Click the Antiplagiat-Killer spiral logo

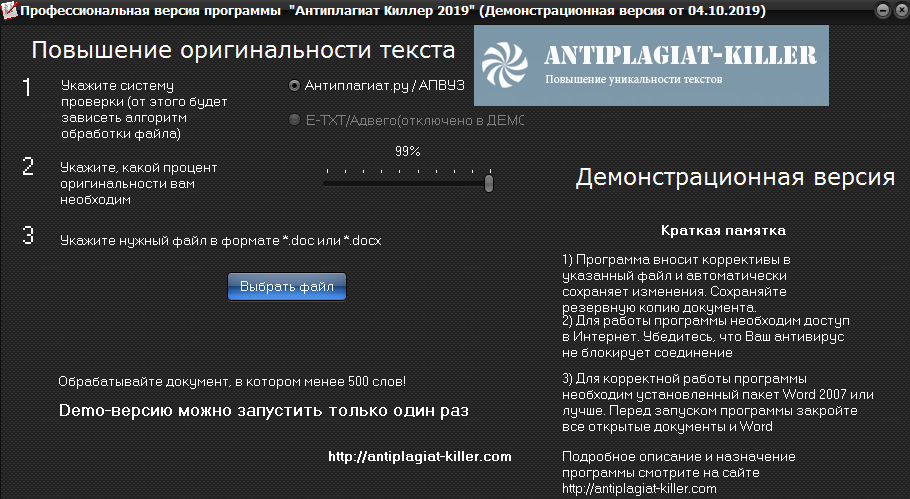pyautogui.click(x=504, y=64)
